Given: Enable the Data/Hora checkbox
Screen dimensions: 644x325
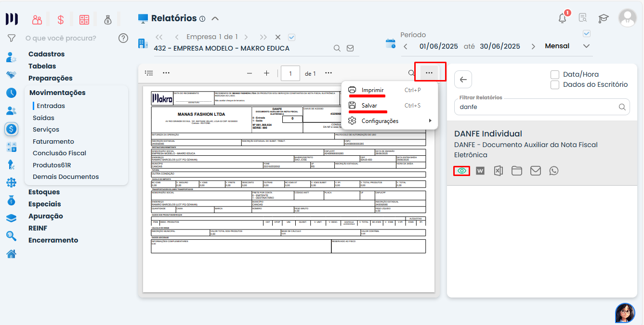Looking at the screenshot, I should tap(555, 74).
